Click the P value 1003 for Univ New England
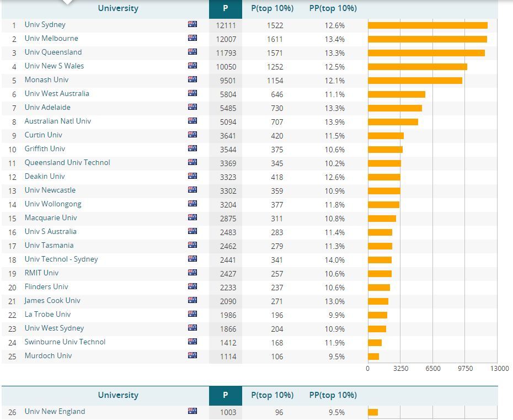Screen dimensions: 513x420 click(x=228, y=412)
